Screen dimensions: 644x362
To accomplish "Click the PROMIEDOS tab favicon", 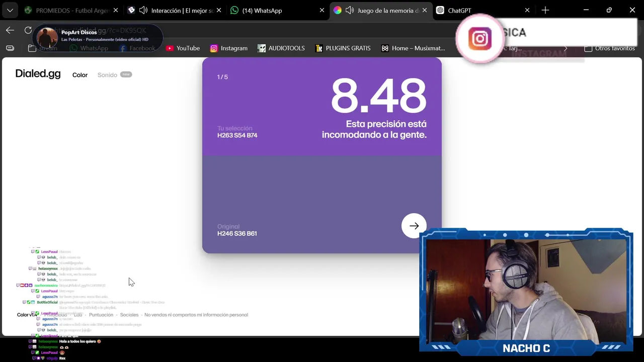I will 28,10.
